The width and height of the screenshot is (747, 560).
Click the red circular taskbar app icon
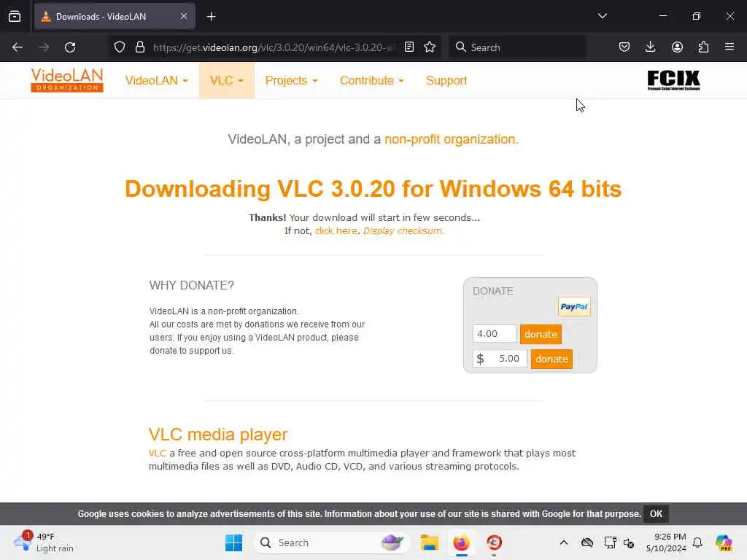(x=494, y=542)
